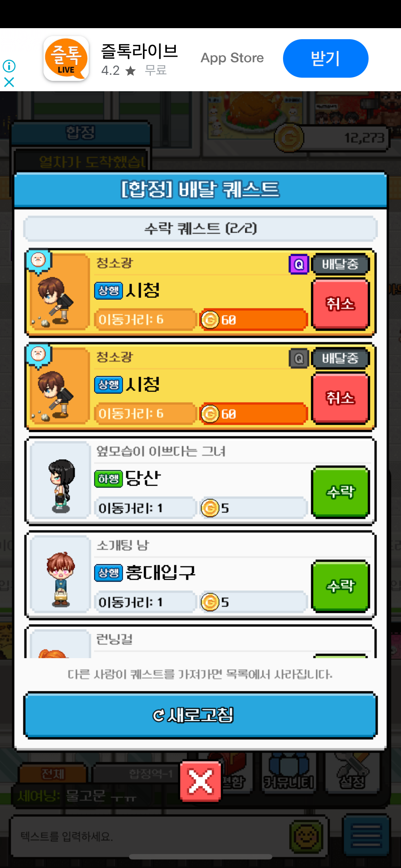The width and height of the screenshot is (401, 868).
Task: Cancel the second 시청 delivery quest
Action: tap(340, 398)
